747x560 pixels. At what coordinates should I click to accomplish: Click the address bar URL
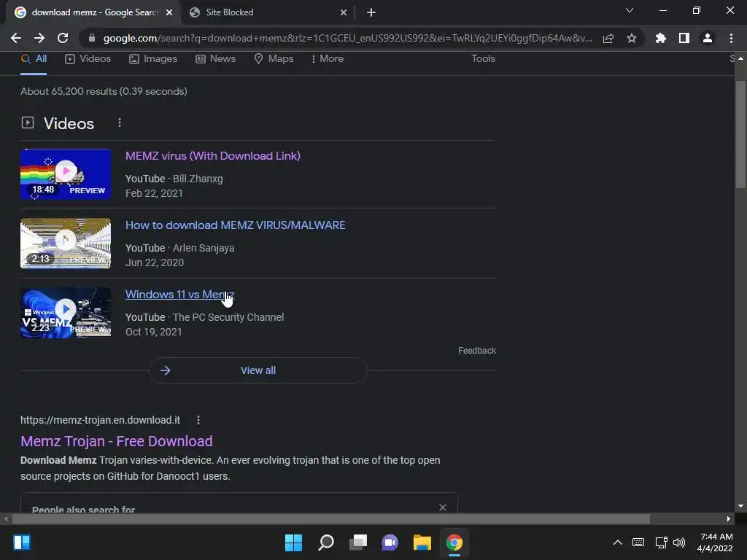pyautogui.click(x=348, y=38)
